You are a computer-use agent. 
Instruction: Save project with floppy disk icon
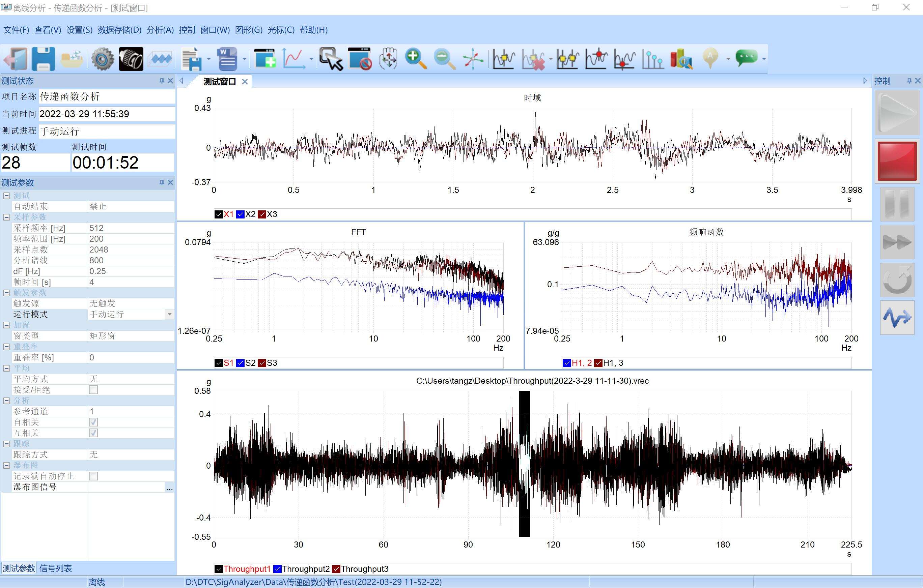click(43, 59)
